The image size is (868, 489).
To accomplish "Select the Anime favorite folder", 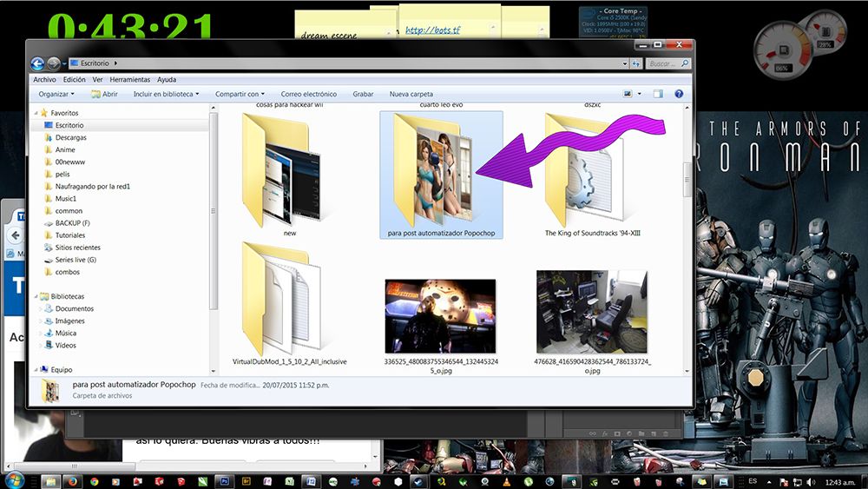I will tap(65, 149).
